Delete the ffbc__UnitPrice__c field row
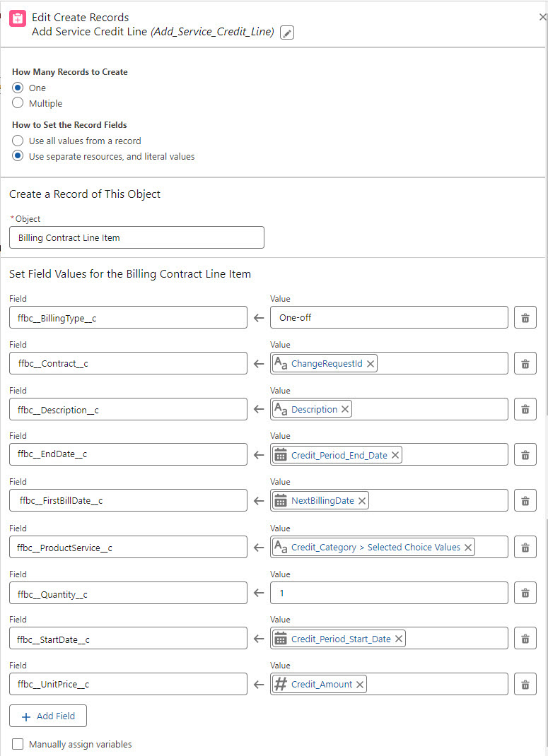The height and width of the screenshot is (756, 548). point(525,685)
